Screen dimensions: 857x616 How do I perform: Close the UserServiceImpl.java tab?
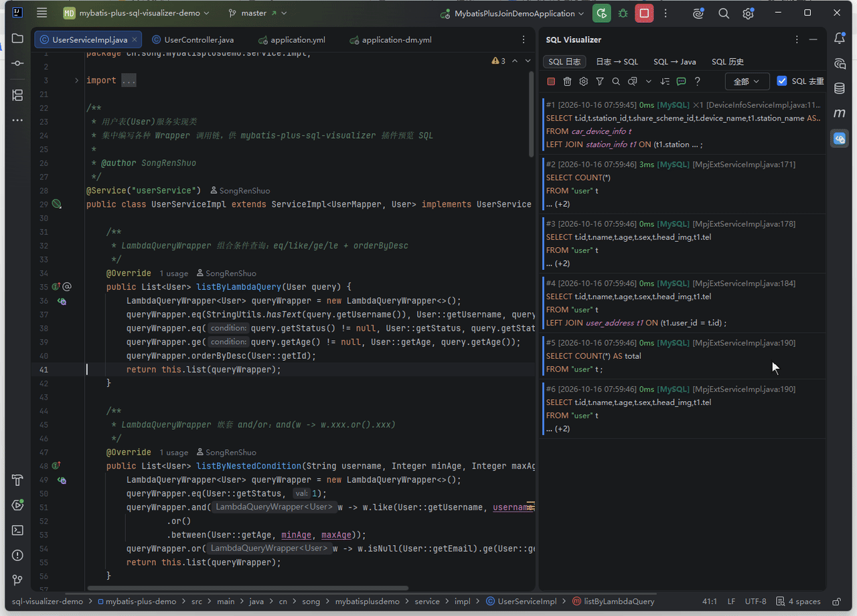[x=135, y=40]
